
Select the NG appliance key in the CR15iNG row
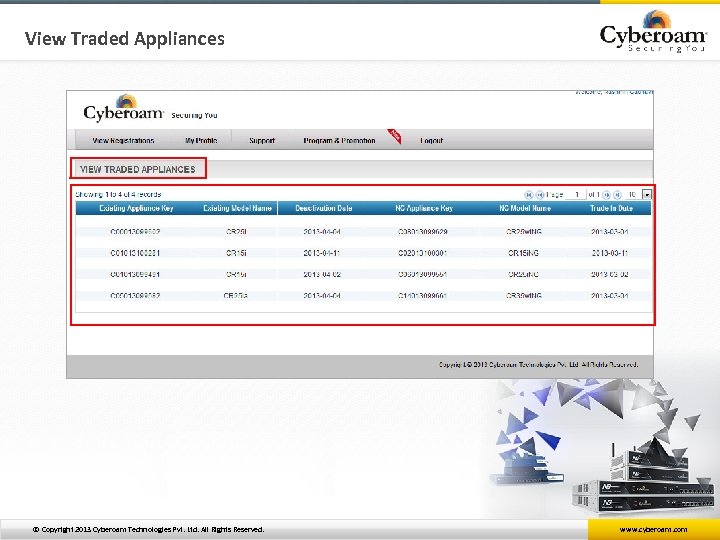pyautogui.click(x=422, y=253)
